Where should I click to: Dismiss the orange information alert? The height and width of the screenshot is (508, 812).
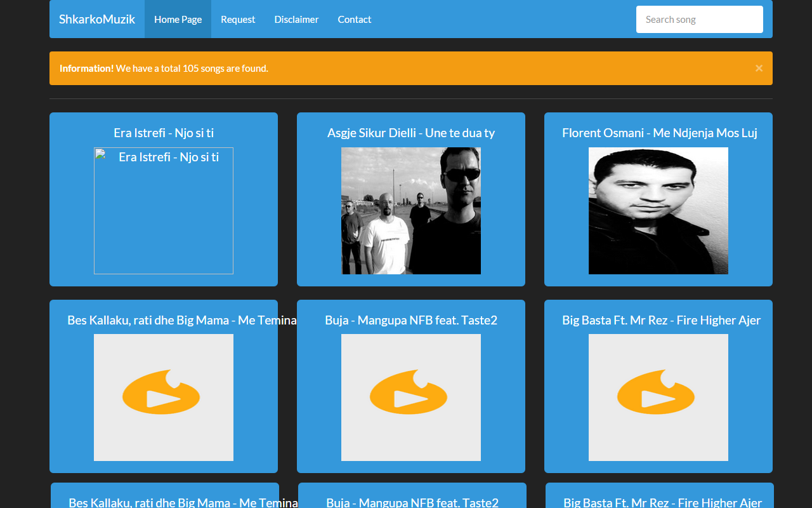[x=759, y=68]
